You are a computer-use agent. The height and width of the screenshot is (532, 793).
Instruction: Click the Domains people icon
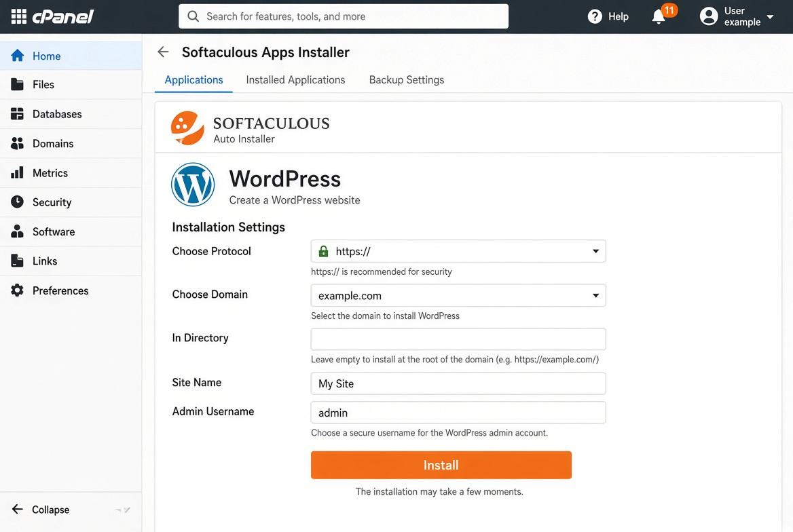17,144
